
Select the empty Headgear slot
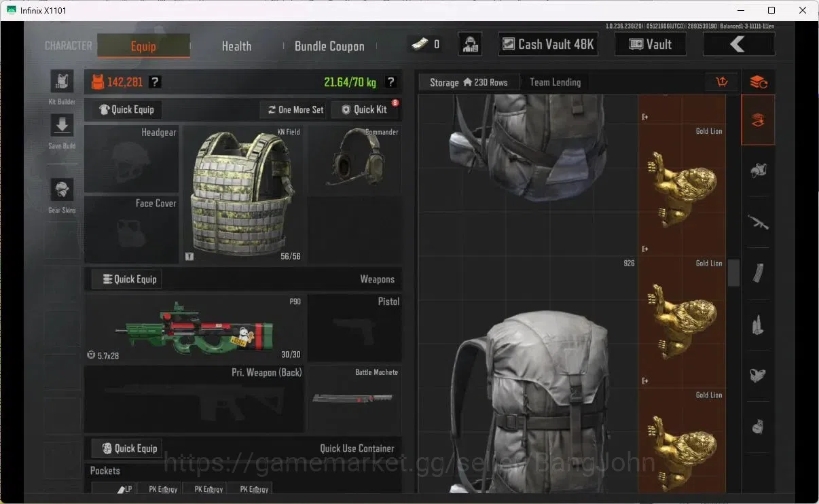tap(132, 159)
